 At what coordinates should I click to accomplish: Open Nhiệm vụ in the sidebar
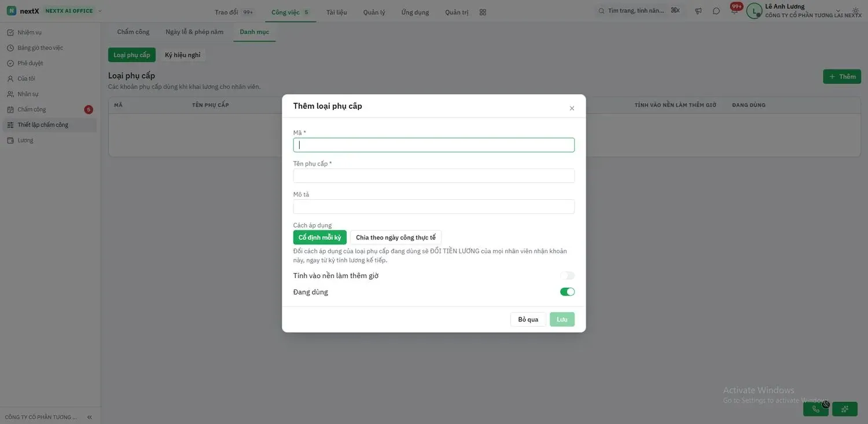[x=50, y=32]
